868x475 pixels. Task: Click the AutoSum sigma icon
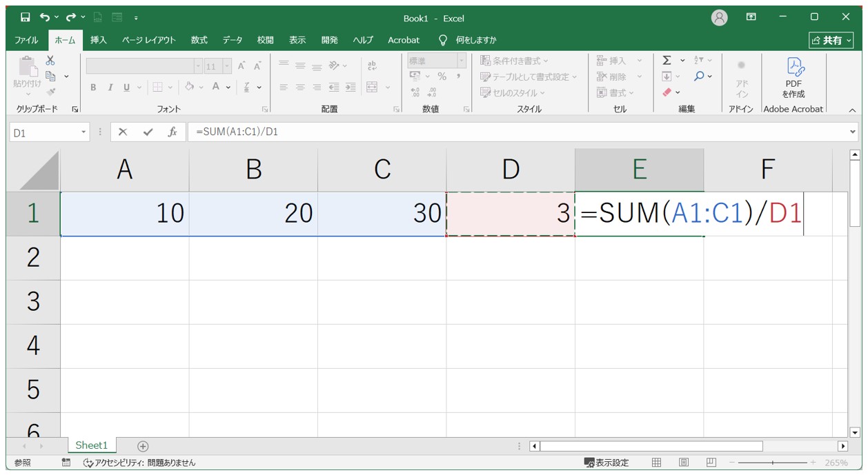(667, 61)
